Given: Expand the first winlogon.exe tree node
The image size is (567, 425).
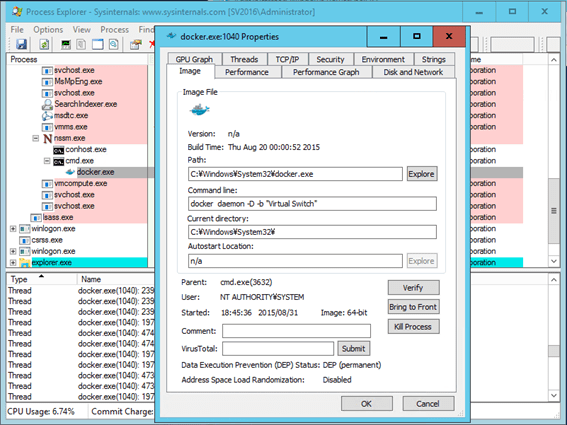Looking at the screenshot, I should pyautogui.click(x=13, y=229).
